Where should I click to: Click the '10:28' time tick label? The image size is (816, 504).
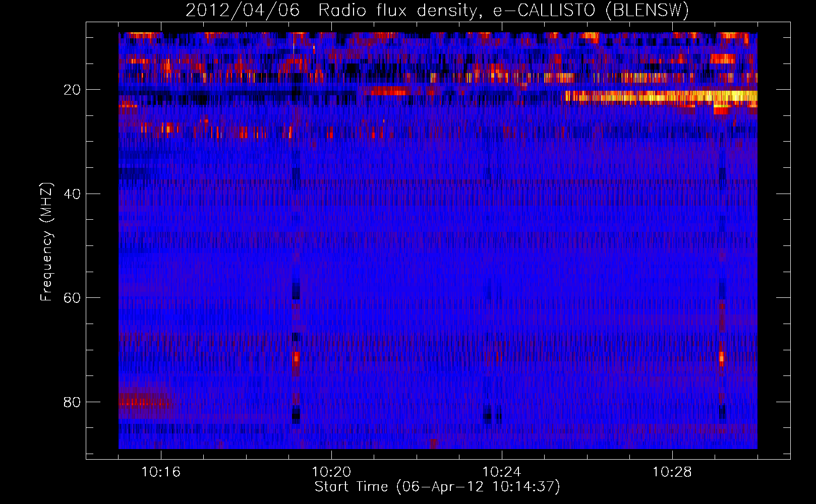point(672,472)
